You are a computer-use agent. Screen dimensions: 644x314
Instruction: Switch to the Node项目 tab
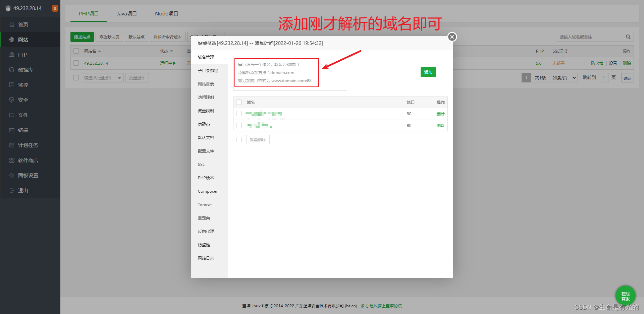coord(166,14)
